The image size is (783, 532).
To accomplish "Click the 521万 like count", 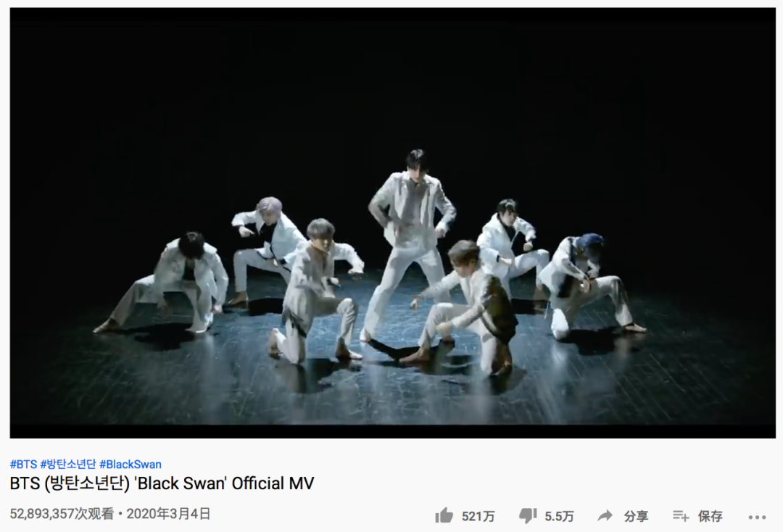I will pyautogui.click(x=478, y=516).
